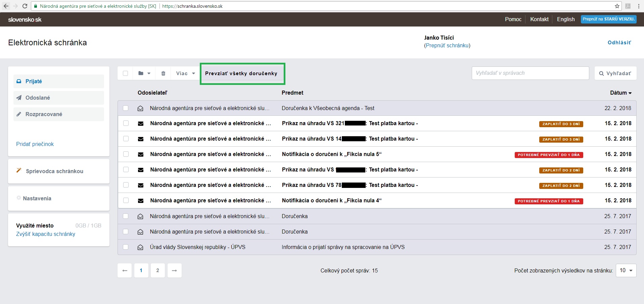Click unread envelope icon of Fikcia nula 5 message
Screen dimensions: 644x304
coord(141,154)
